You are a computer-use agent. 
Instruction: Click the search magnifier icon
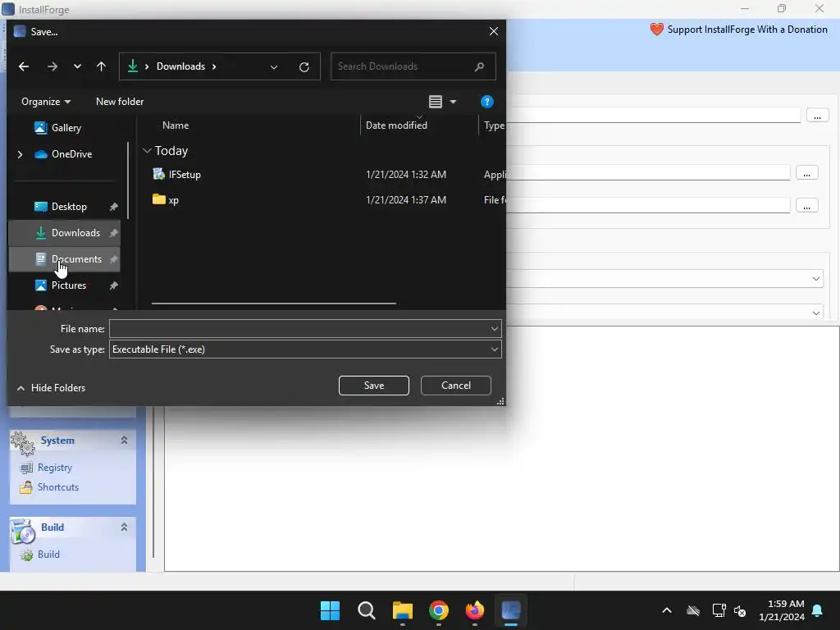[x=479, y=66]
